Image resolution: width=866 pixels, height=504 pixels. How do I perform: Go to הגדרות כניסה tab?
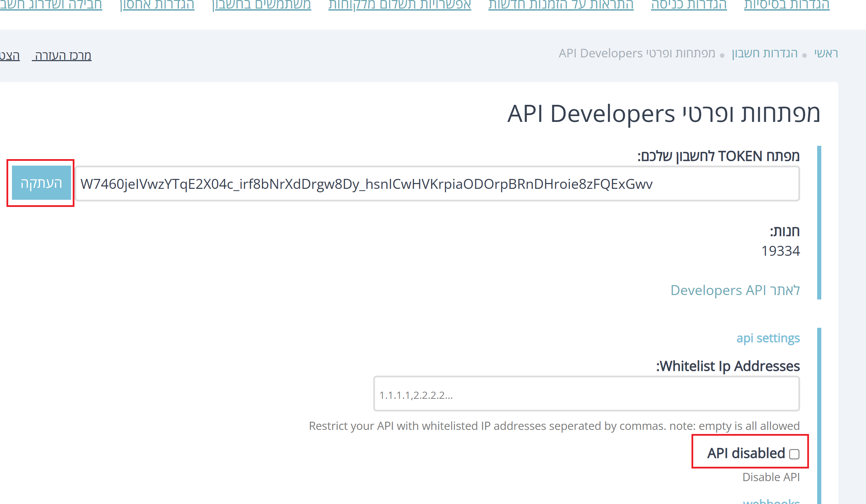pos(689,5)
